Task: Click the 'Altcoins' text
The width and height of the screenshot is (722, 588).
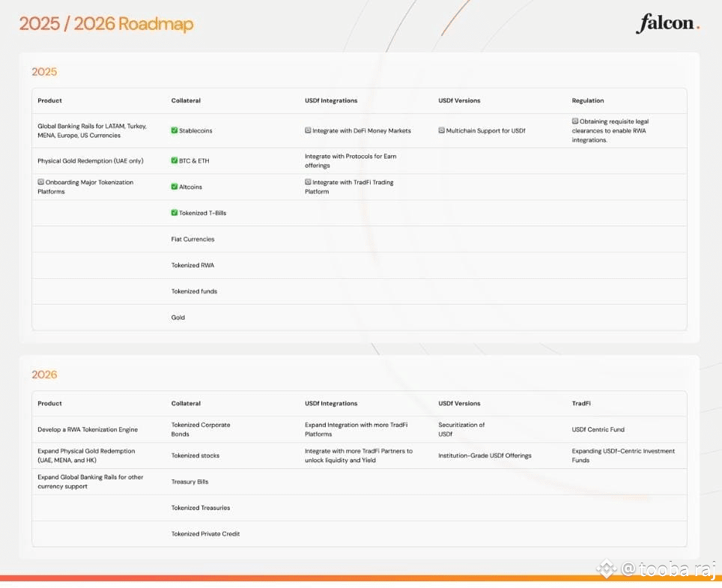Action: (191, 187)
